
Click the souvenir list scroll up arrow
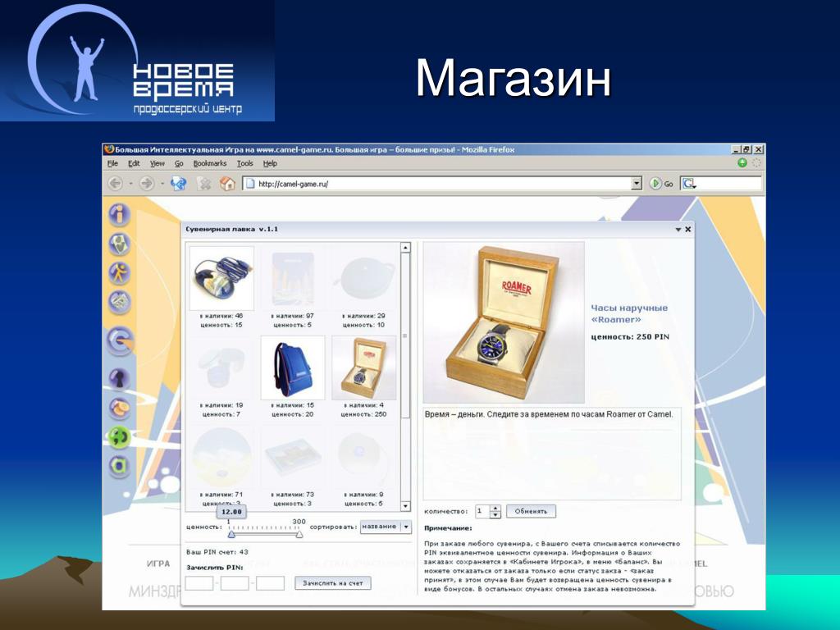(x=405, y=248)
